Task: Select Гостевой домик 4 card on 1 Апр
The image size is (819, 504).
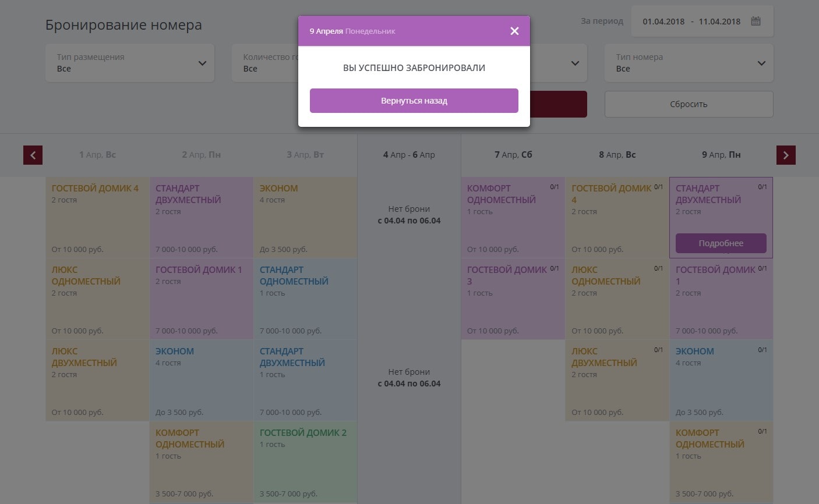Action: [97, 218]
